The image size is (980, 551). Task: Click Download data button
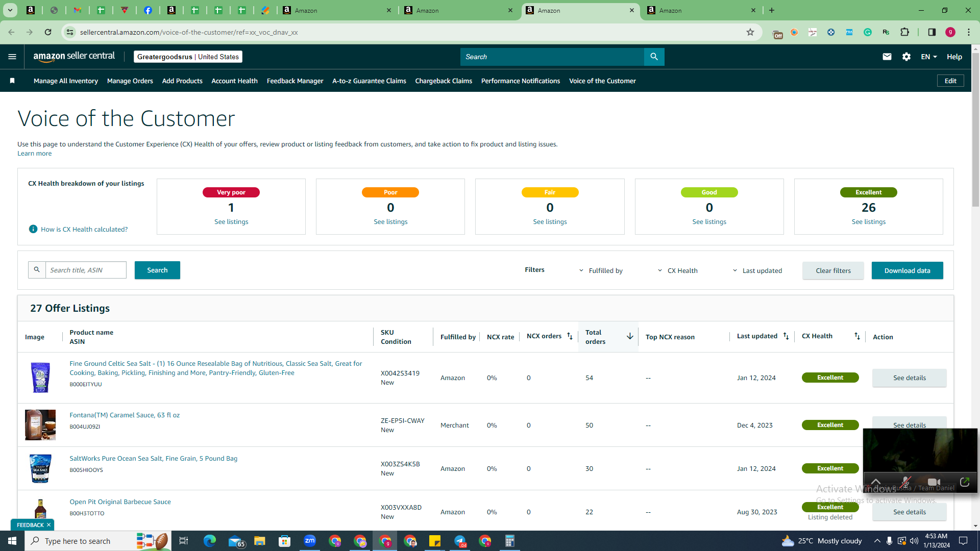tap(907, 270)
